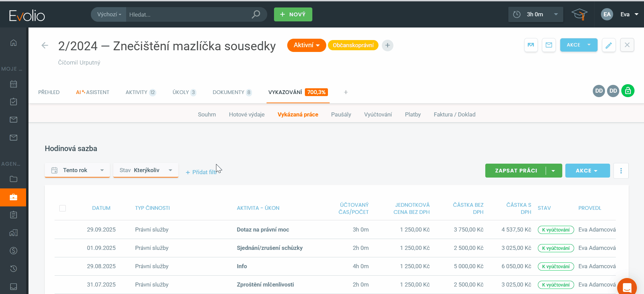This screenshot has width=644, height=294.
Task: Click the green Nový button
Action: click(293, 15)
